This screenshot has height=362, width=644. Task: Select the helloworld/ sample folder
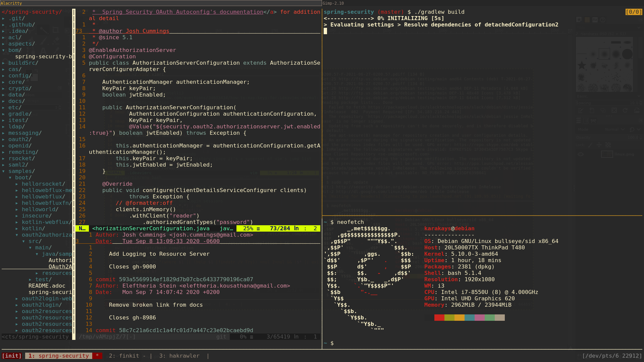(x=40, y=209)
